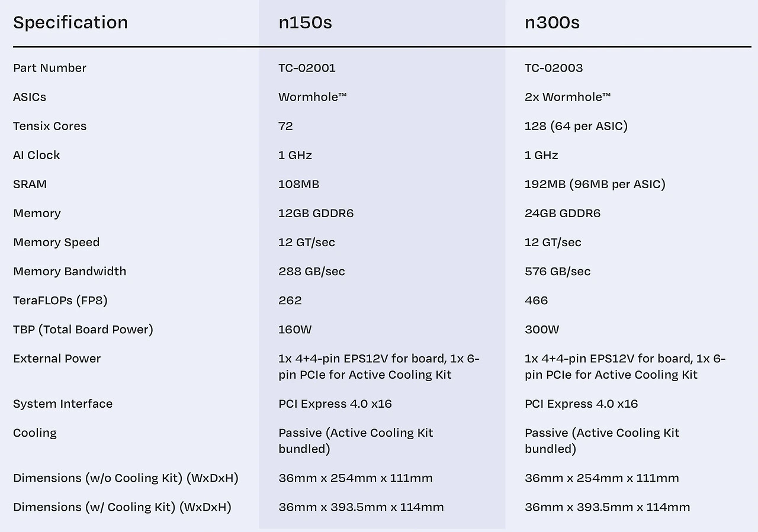Click 192MB (96MB per ASIC) text
The image size is (758, 532).
pos(595,184)
